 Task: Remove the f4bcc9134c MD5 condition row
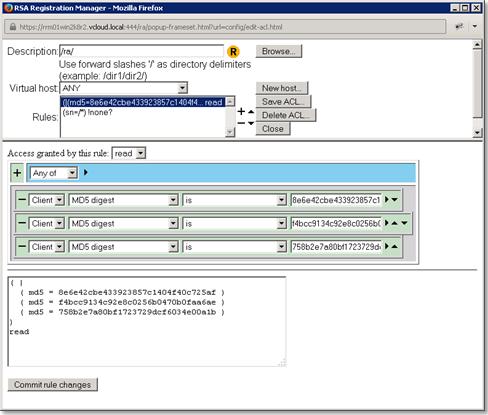[x=22, y=223]
